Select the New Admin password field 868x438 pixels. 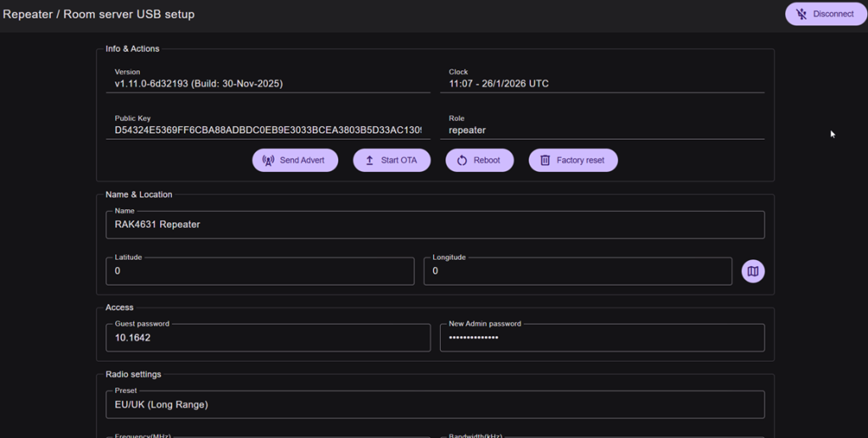pos(602,337)
